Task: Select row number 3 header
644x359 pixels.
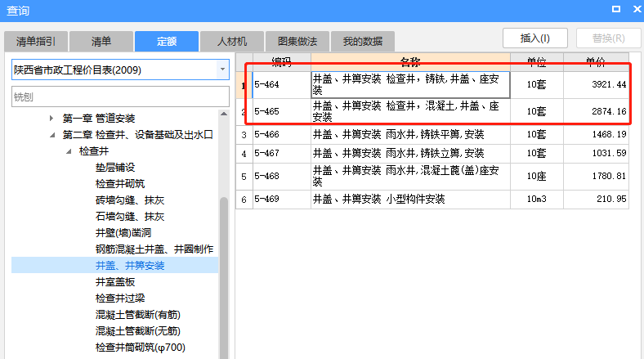Action: pyautogui.click(x=244, y=134)
